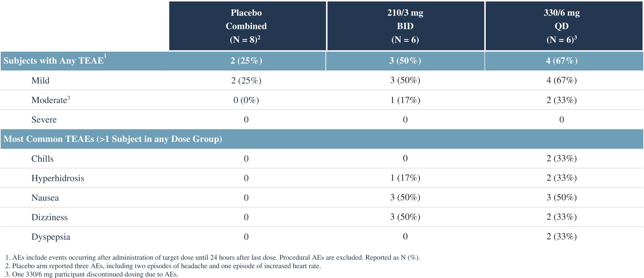Click the Severe row label
The width and height of the screenshot is (644, 278).
tap(44, 119)
